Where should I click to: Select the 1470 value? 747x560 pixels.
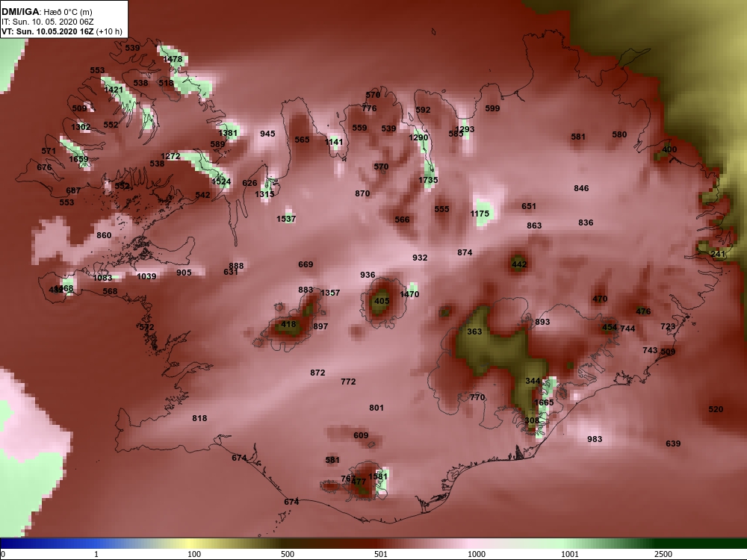click(x=409, y=294)
